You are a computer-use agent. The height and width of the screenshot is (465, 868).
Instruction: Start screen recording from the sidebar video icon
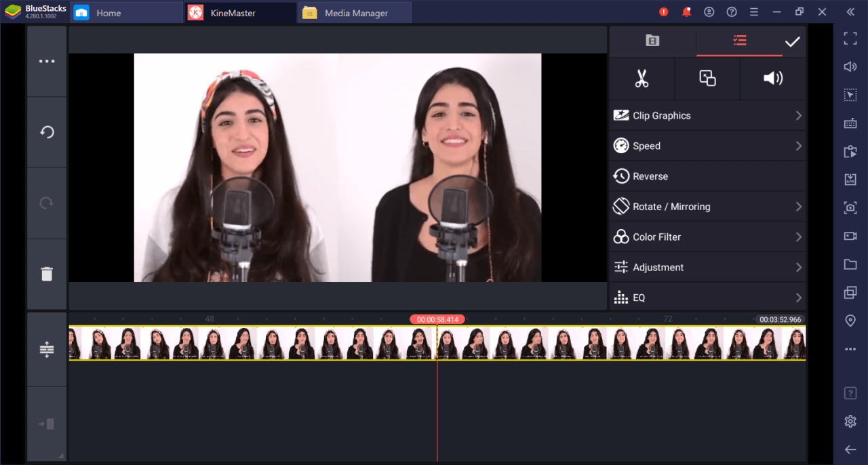tap(850, 236)
